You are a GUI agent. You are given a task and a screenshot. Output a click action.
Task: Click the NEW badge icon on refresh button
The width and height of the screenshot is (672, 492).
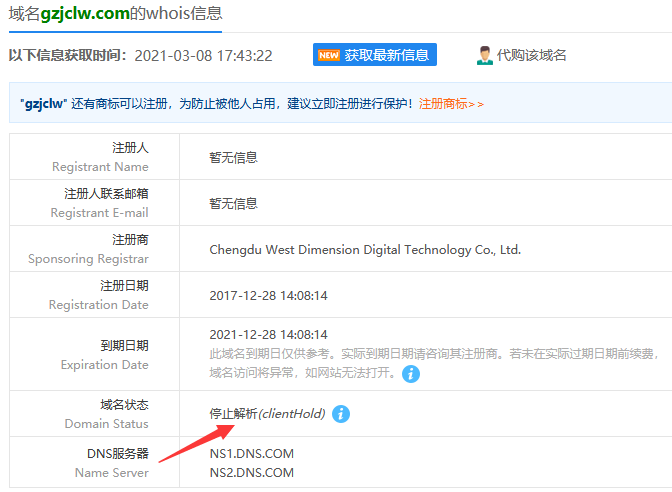click(329, 55)
